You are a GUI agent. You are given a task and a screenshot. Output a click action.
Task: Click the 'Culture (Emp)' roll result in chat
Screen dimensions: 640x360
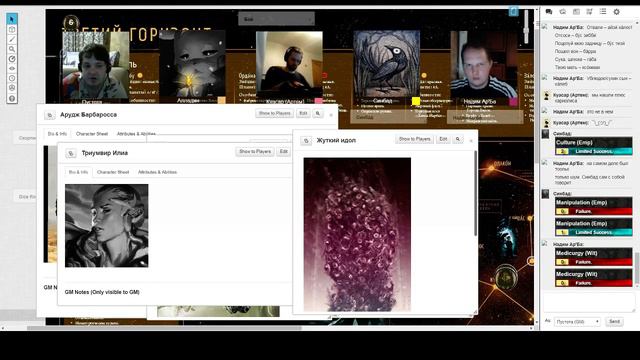coord(593,147)
